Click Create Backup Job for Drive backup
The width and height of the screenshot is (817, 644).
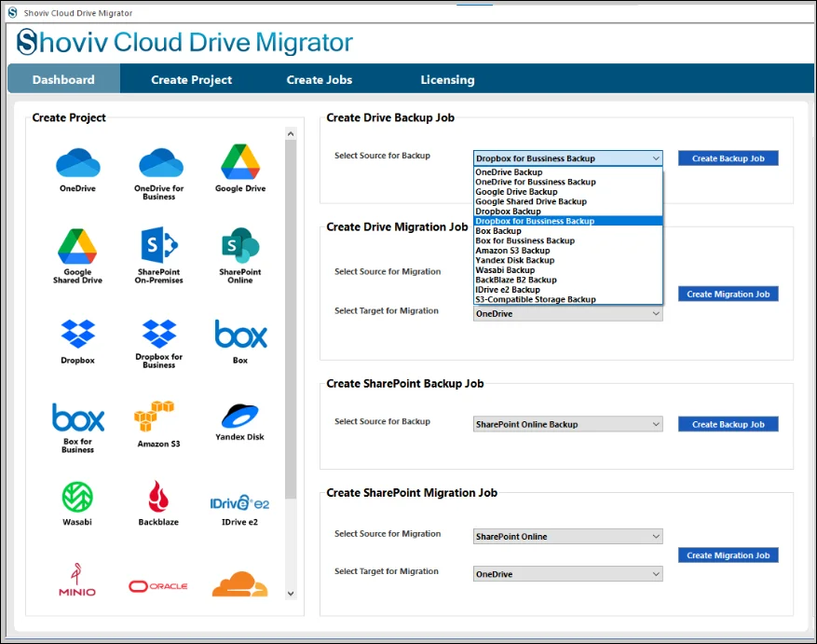tap(728, 158)
